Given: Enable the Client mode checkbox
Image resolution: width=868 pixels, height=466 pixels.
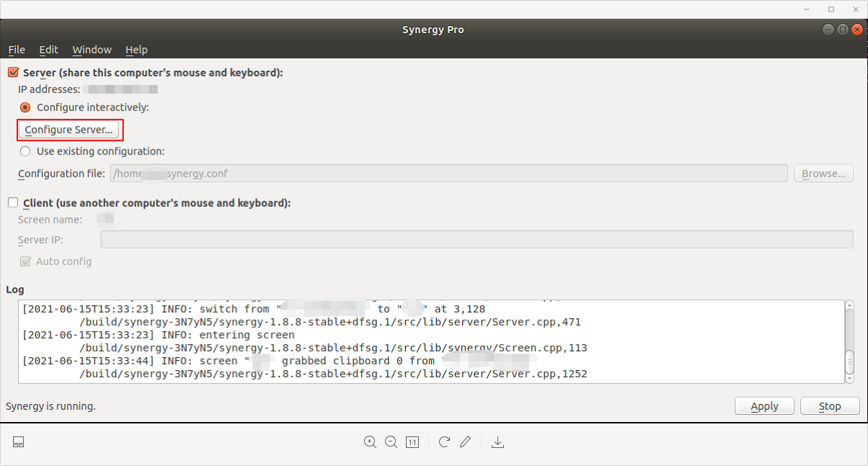Looking at the screenshot, I should pyautogui.click(x=13, y=203).
